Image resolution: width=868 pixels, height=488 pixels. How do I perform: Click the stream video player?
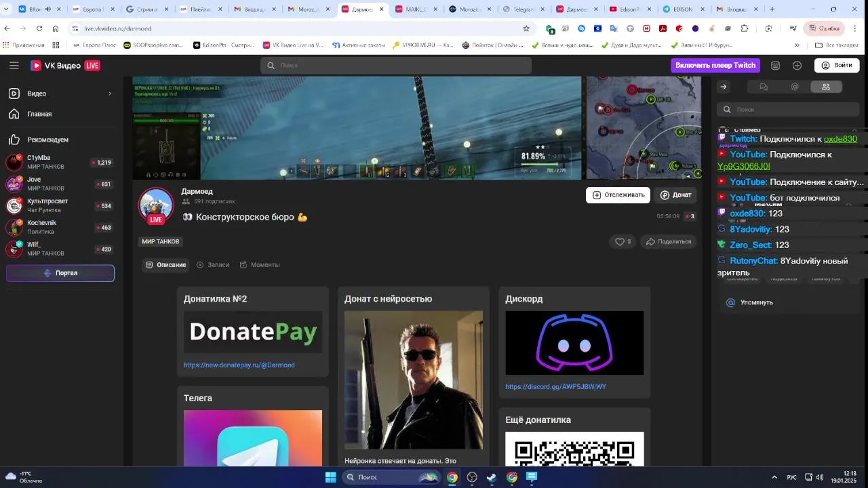[417, 127]
